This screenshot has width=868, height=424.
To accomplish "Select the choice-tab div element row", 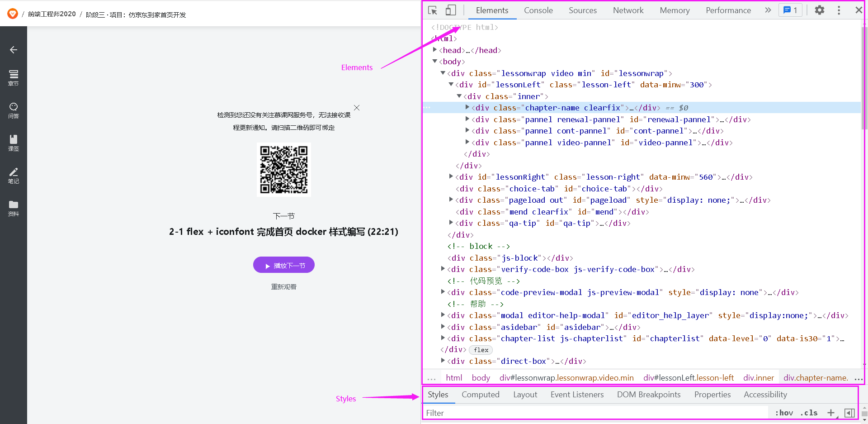I will tap(559, 189).
